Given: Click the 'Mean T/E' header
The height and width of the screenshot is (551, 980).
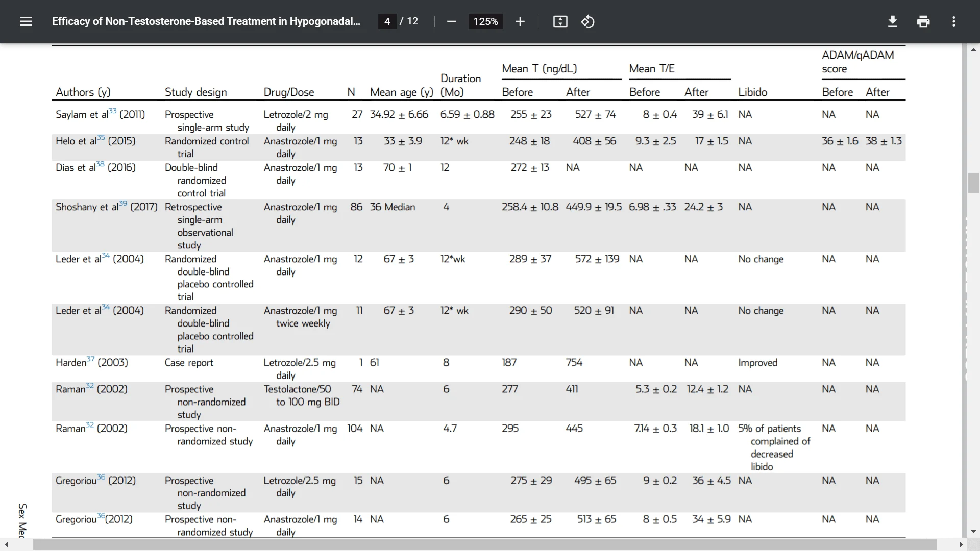Looking at the screenshot, I should click(652, 69).
